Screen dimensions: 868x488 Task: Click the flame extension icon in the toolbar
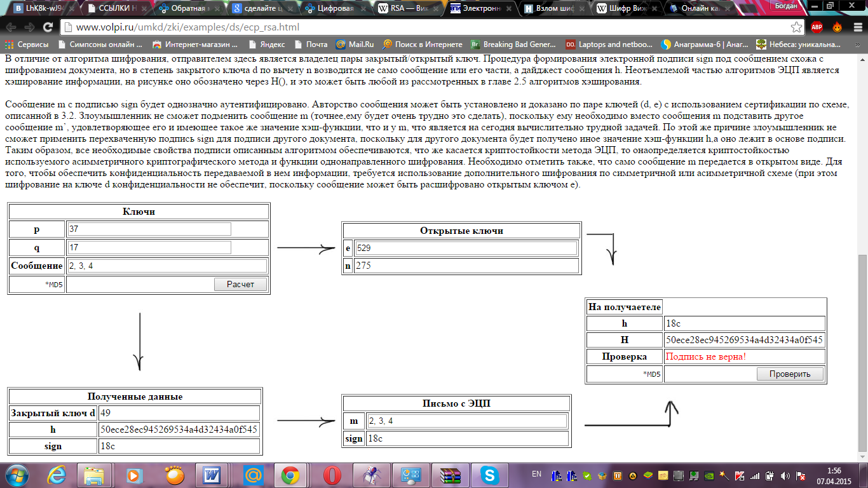click(x=837, y=27)
